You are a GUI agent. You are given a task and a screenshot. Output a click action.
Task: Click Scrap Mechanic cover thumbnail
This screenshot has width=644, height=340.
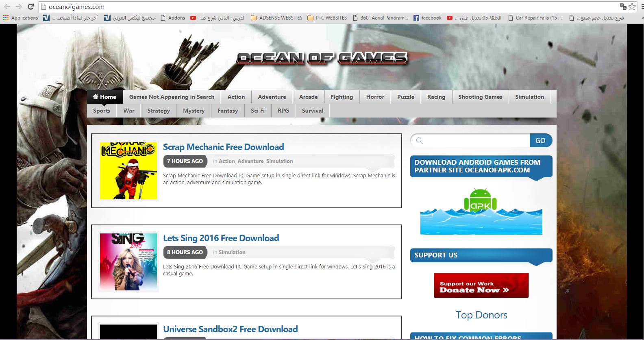[128, 171]
